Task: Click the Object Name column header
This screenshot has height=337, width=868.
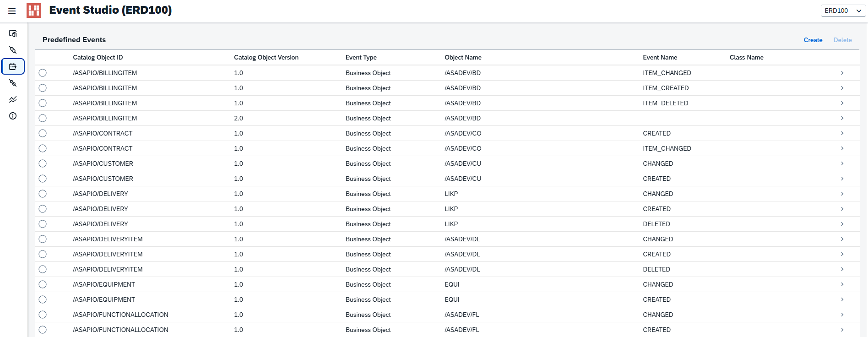Action: (x=463, y=57)
